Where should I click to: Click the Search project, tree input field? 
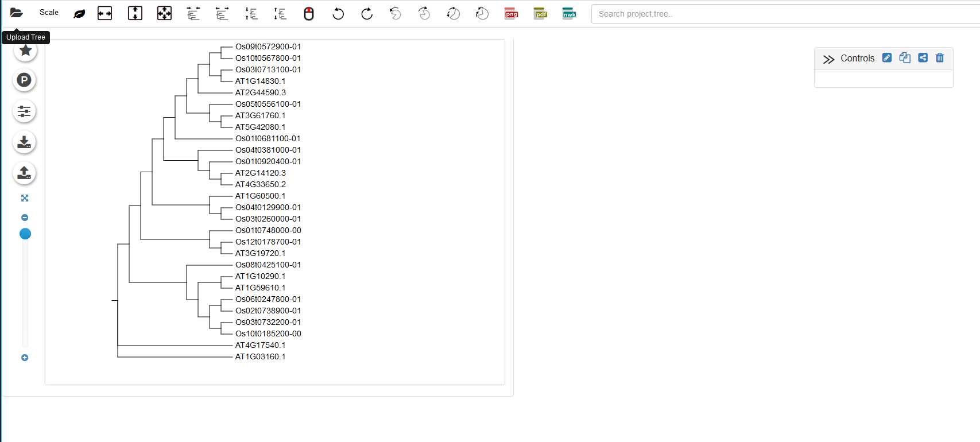781,14
